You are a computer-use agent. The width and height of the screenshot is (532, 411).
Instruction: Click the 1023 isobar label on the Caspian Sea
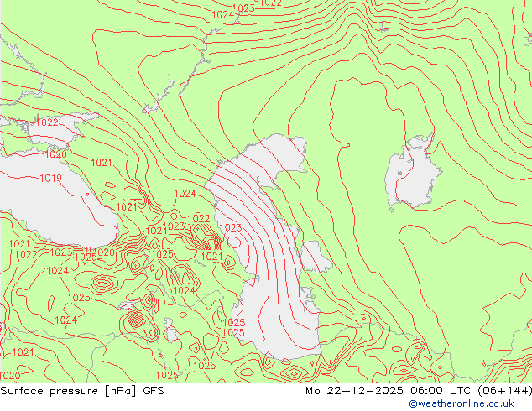[231, 228]
